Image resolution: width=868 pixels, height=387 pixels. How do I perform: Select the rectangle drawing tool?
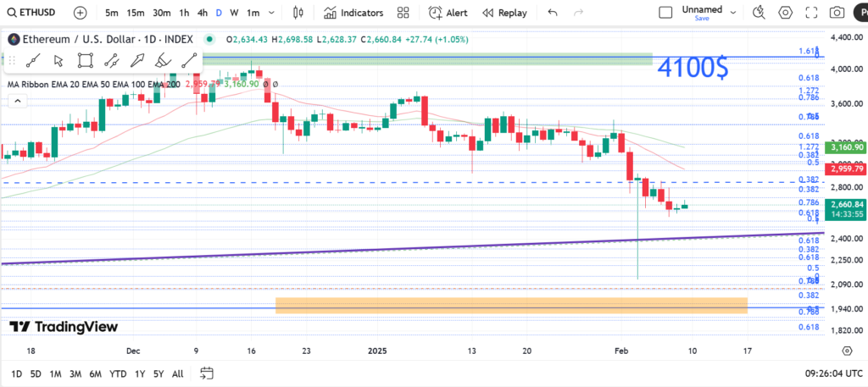(x=85, y=60)
